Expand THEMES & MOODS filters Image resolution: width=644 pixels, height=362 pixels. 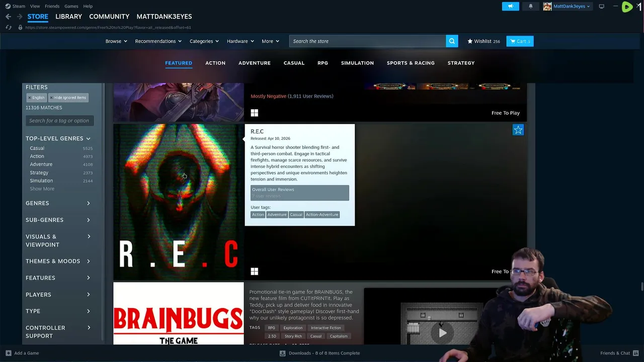tap(58, 261)
